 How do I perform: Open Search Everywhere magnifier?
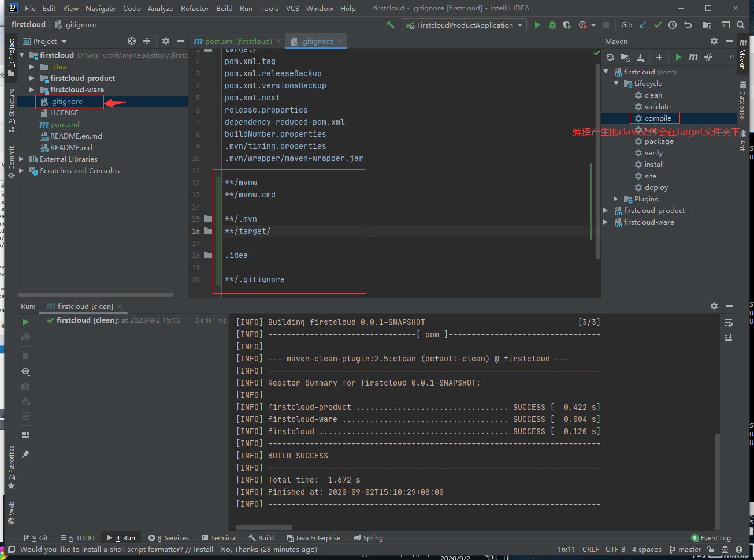coord(741,25)
